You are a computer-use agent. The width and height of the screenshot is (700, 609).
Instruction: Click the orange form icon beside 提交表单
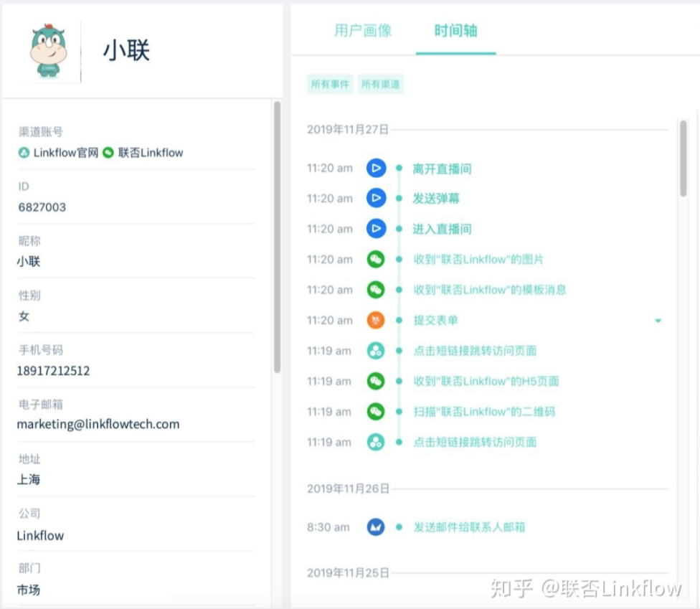tap(376, 320)
